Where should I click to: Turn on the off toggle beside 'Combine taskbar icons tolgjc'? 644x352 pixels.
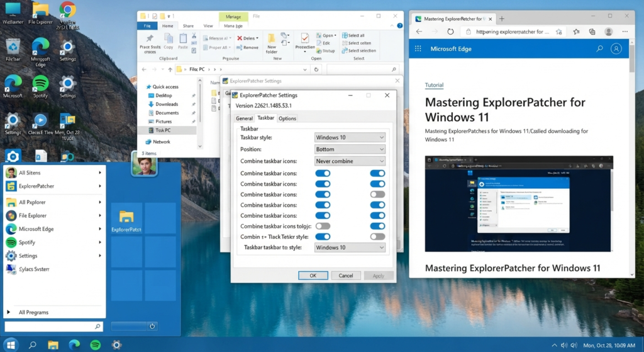click(323, 226)
